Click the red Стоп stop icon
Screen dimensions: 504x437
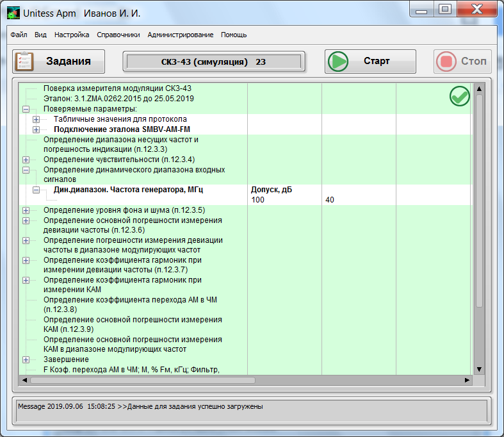click(x=446, y=62)
